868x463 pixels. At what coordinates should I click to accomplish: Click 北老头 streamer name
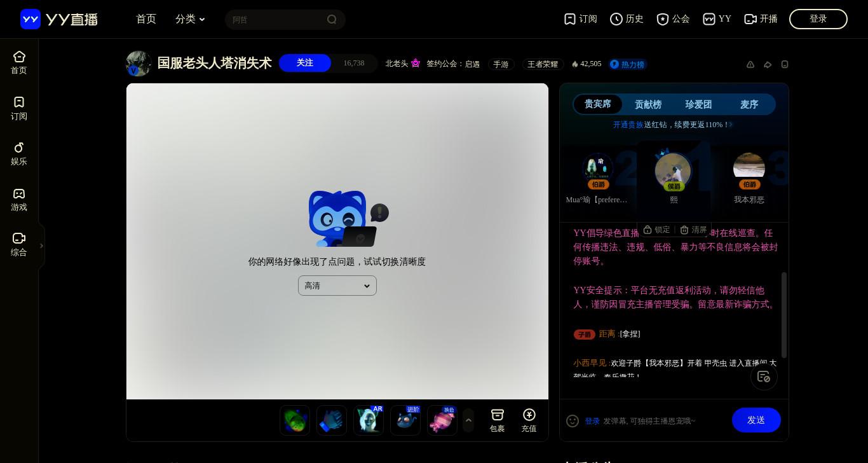[397, 64]
